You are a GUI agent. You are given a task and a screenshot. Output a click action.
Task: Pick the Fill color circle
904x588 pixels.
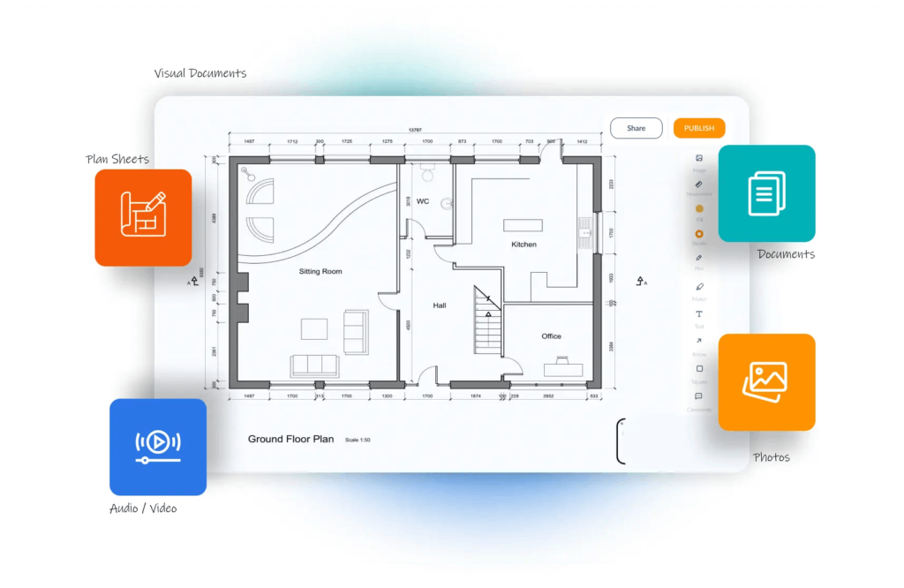pyautogui.click(x=699, y=208)
